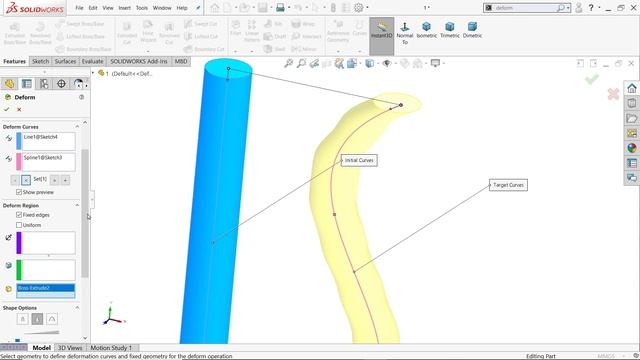Open the View Orientation icon
The width and height of the screenshot is (640, 360).
pyautogui.click(x=352, y=63)
